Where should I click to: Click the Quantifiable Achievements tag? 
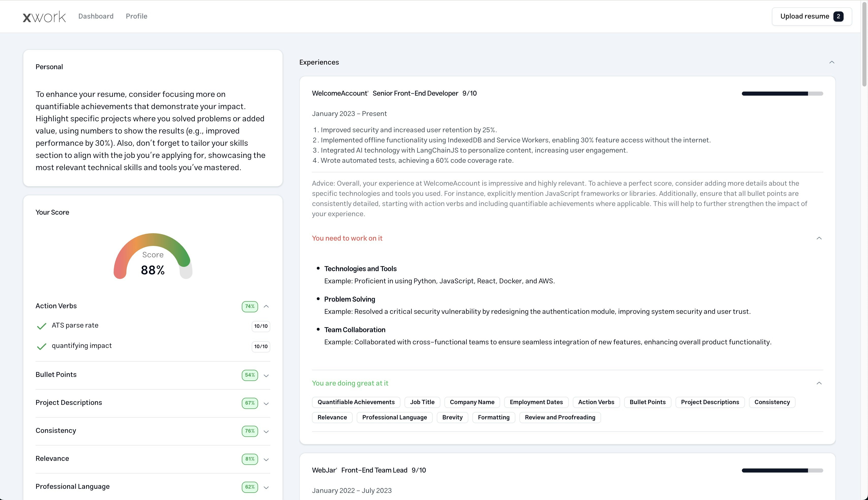pyautogui.click(x=356, y=402)
